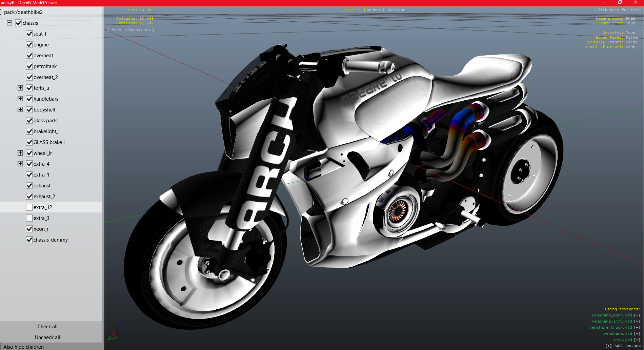Viewport: 644px width, 350px height.
Task: Click Add texture option
Action: click(x=623, y=346)
